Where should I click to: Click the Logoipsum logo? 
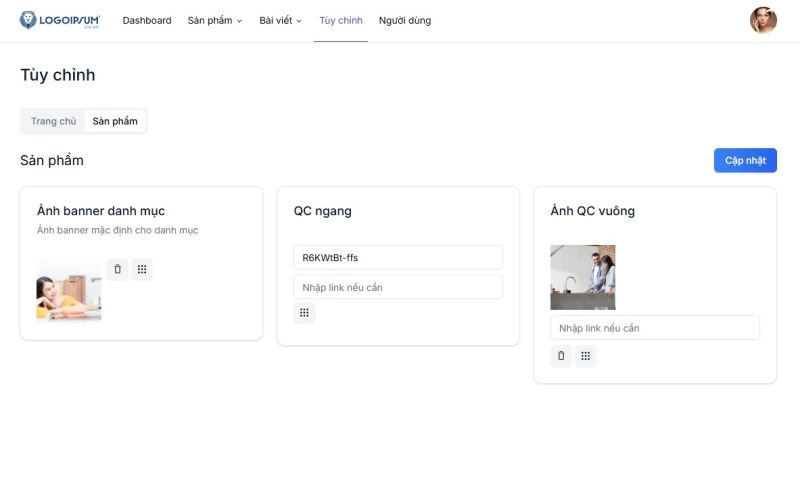(60, 20)
